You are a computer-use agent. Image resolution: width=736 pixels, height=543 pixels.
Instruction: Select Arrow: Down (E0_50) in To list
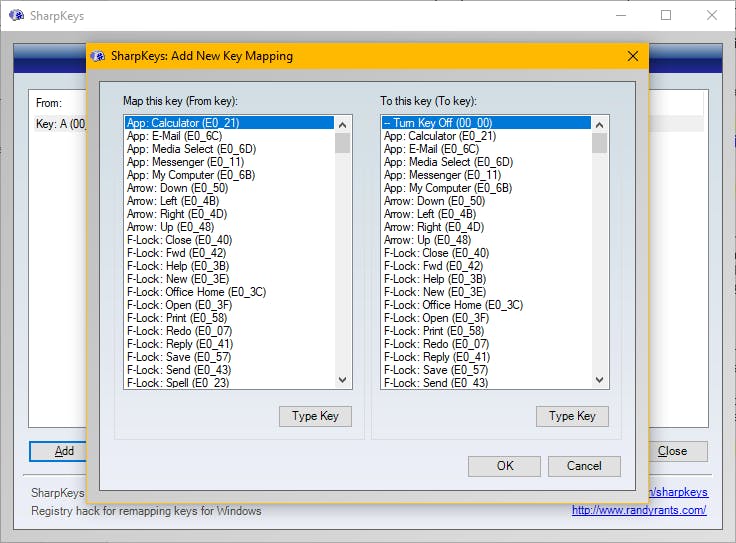pyautogui.click(x=486, y=201)
